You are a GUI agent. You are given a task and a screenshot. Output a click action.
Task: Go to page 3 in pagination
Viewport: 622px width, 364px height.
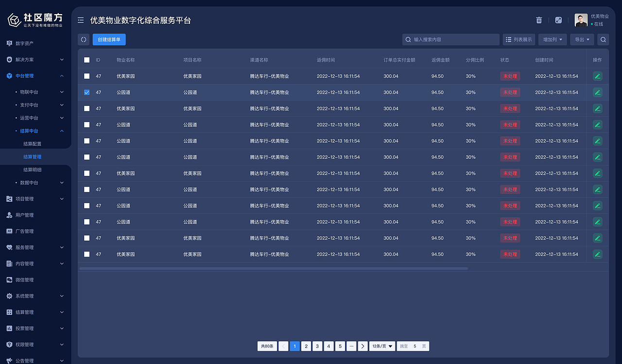317,346
